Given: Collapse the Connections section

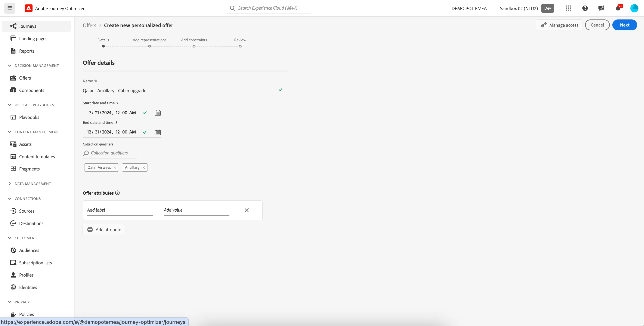Looking at the screenshot, I should (x=9, y=199).
